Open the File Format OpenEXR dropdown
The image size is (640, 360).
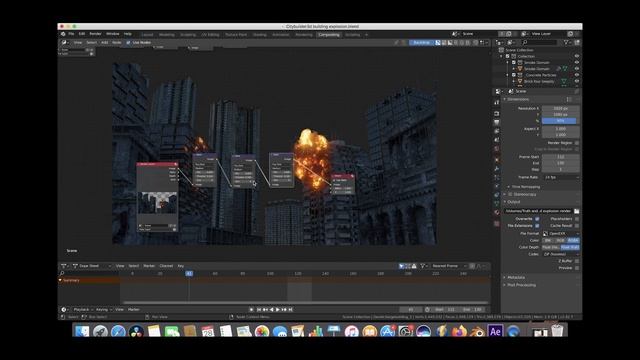point(561,234)
